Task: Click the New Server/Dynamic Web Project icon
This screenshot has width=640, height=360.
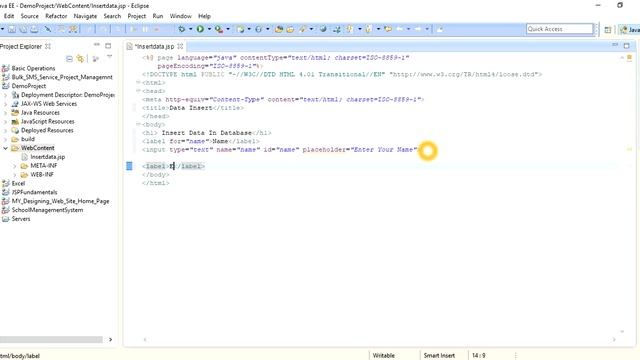Action: [240, 29]
